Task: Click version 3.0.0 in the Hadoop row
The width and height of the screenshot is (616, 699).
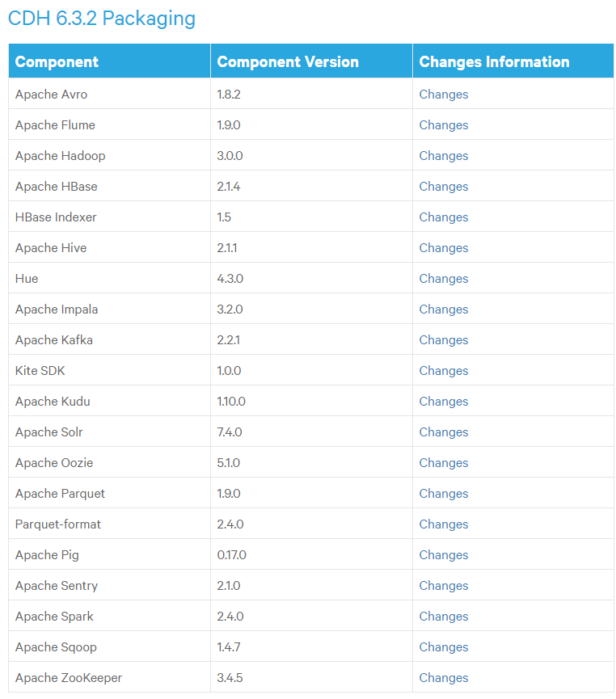Action: 230,156
